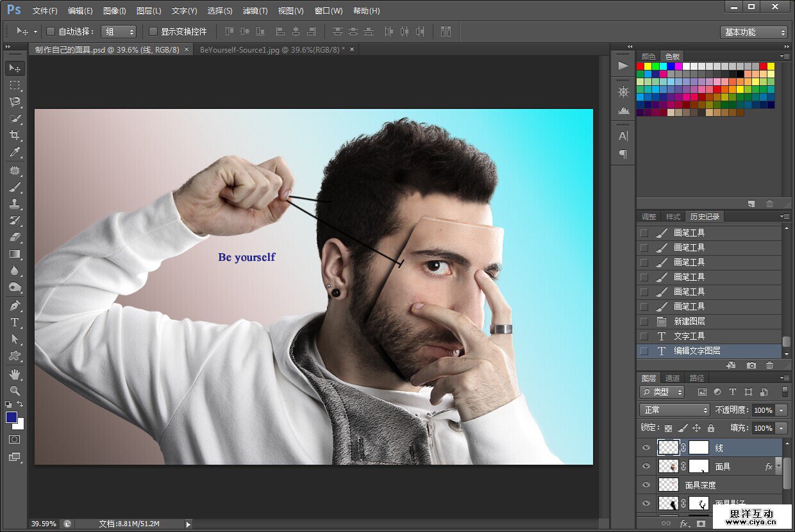
Task: Hide the 面具 layer
Action: pos(646,467)
